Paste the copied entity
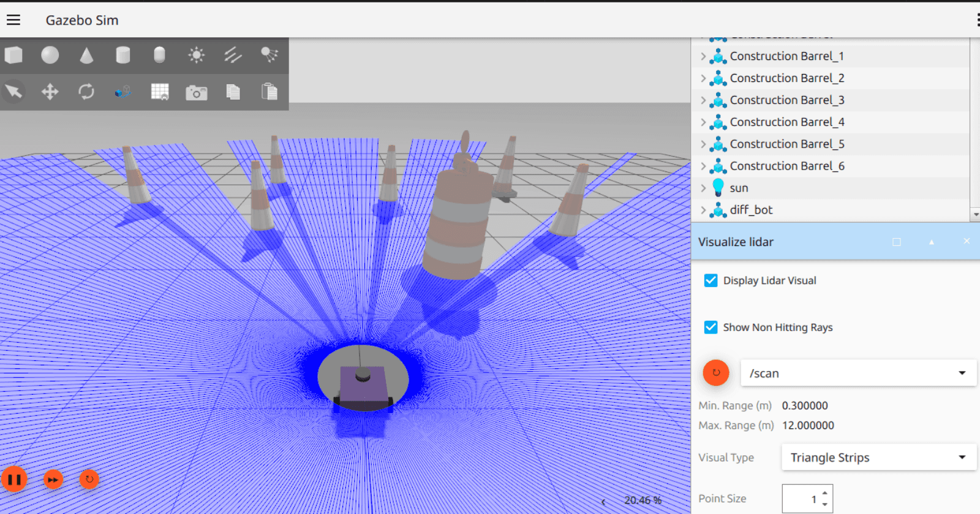This screenshot has width=980, height=514. pyautogui.click(x=269, y=92)
